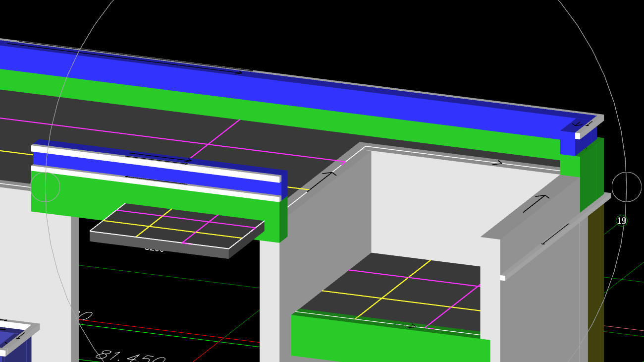Select the small floating slab with grid lines

point(177,231)
